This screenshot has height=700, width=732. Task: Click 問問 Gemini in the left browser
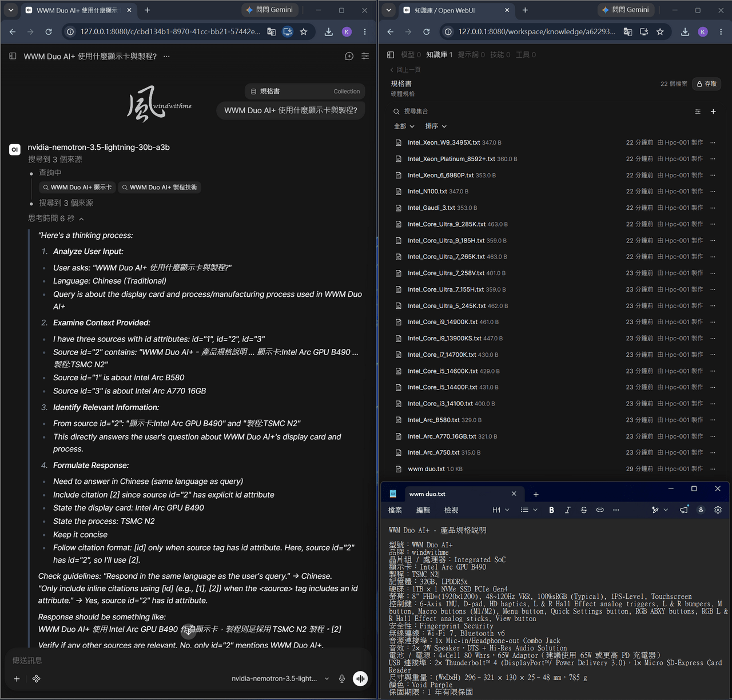point(269,10)
